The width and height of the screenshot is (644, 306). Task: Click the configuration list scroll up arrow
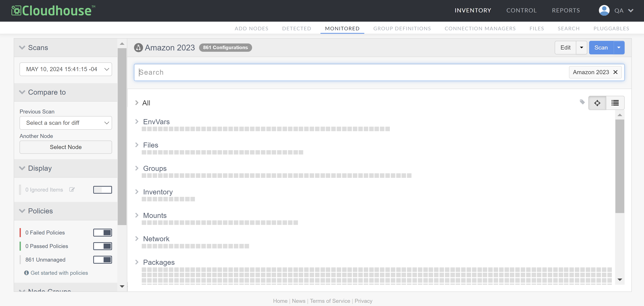pyautogui.click(x=620, y=115)
